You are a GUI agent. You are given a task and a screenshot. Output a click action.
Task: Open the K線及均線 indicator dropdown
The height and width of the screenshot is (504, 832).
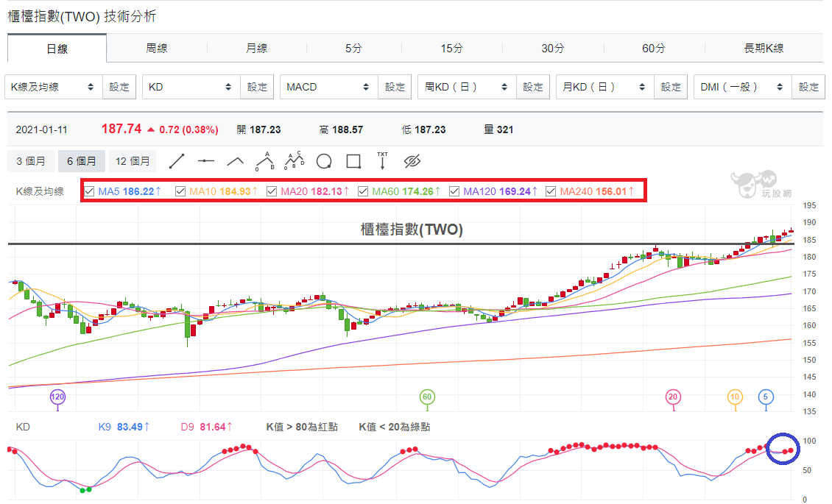54,87
